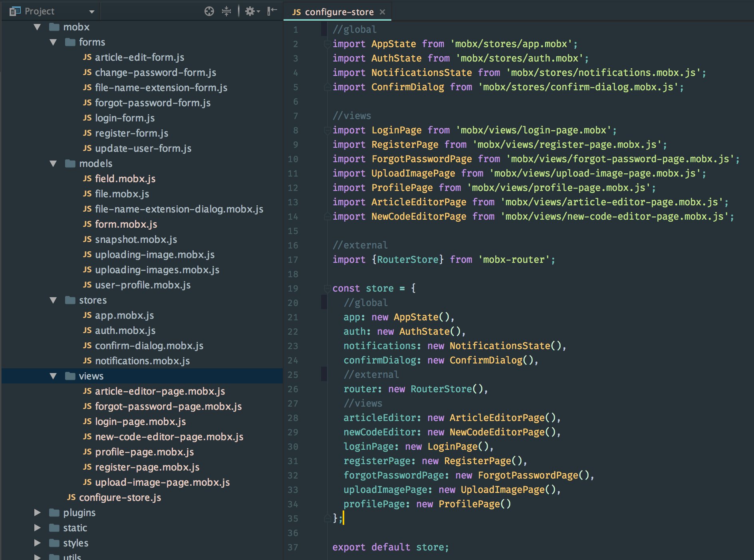
Task: Collapse the views folder
Action: click(x=53, y=376)
